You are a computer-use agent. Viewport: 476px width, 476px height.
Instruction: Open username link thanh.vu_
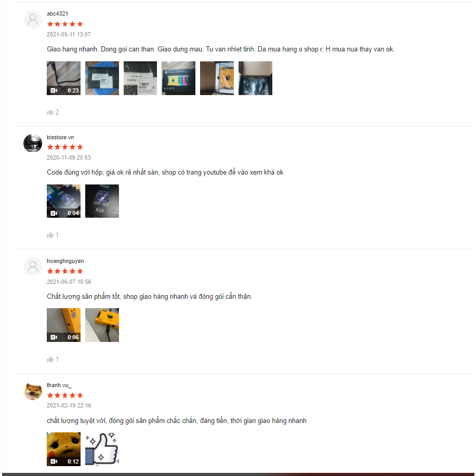point(59,385)
